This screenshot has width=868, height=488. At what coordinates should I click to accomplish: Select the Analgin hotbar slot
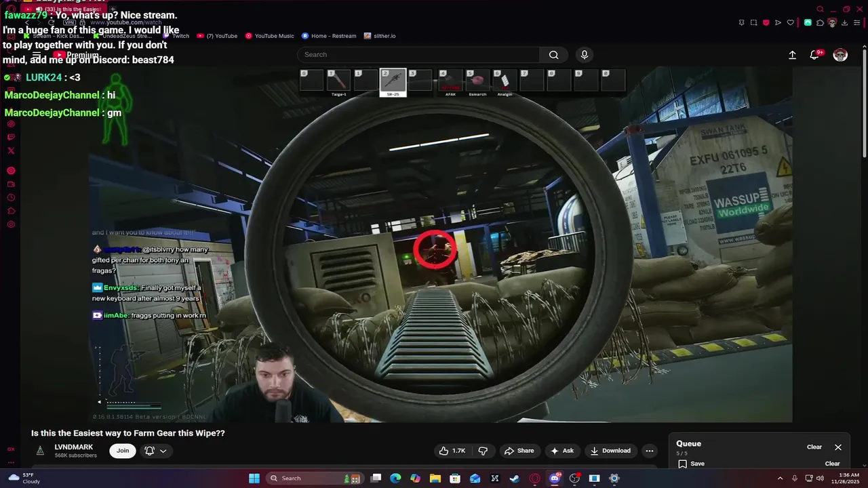(505, 81)
